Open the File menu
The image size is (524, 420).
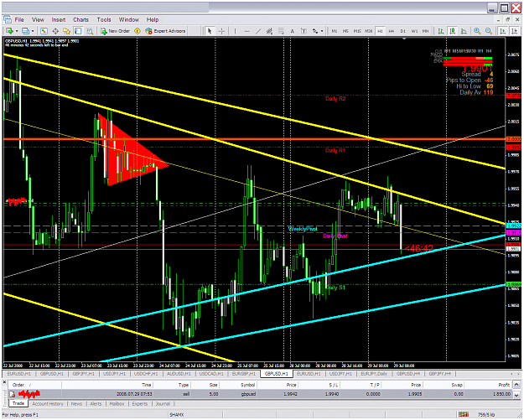(x=19, y=20)
